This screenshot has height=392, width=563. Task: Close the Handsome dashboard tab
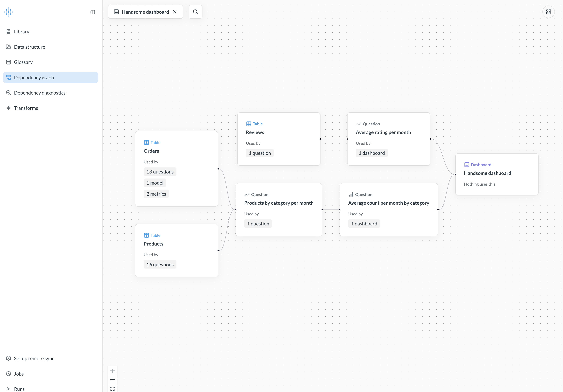pyautogui.click(x=175, y=12)
